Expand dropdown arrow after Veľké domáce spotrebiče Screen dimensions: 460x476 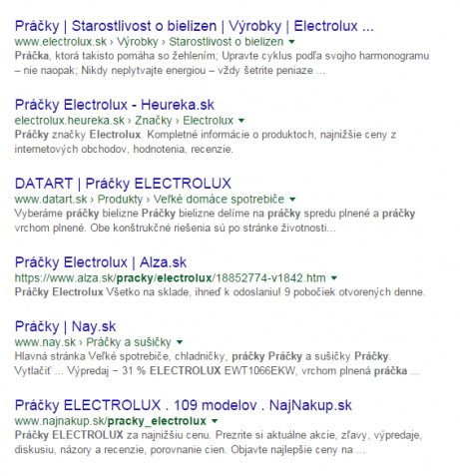click(292, 200)
